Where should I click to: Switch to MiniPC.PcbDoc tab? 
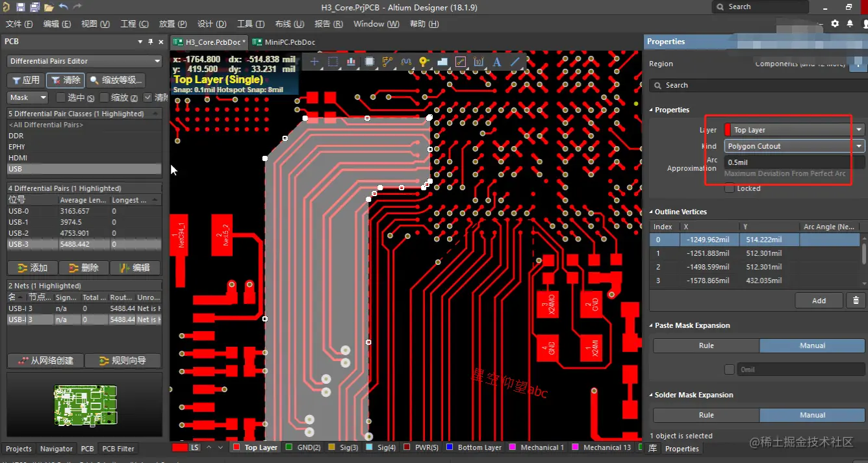point(285,42)
